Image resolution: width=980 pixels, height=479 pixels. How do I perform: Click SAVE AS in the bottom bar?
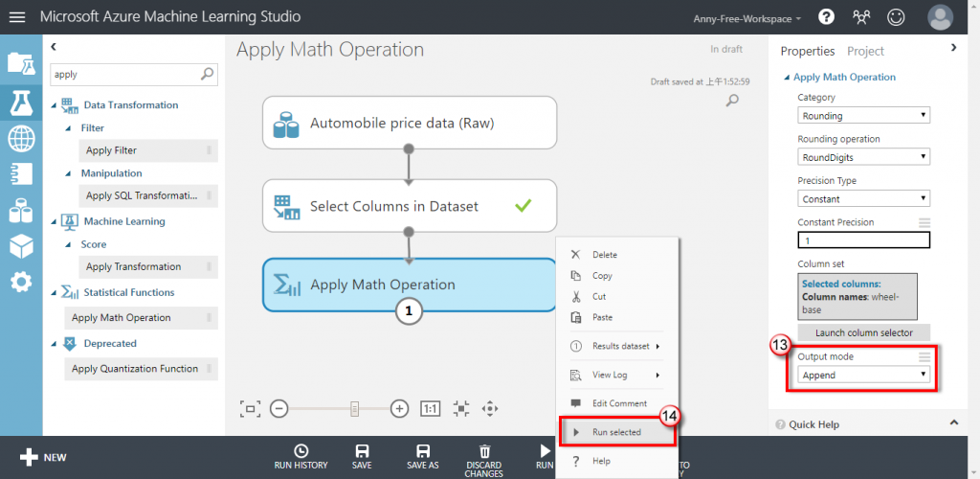(422, 457)
